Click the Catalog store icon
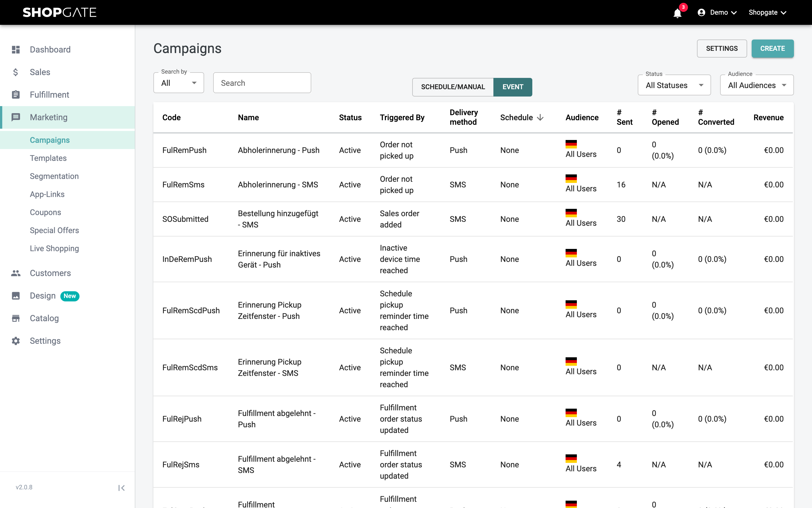 coord(16,318)
